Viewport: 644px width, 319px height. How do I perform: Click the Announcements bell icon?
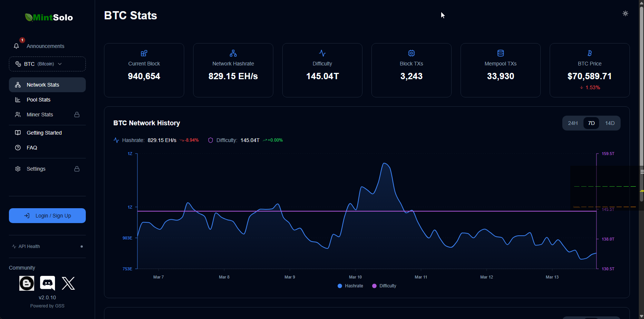pyautogui.click(x=16, y=46)
